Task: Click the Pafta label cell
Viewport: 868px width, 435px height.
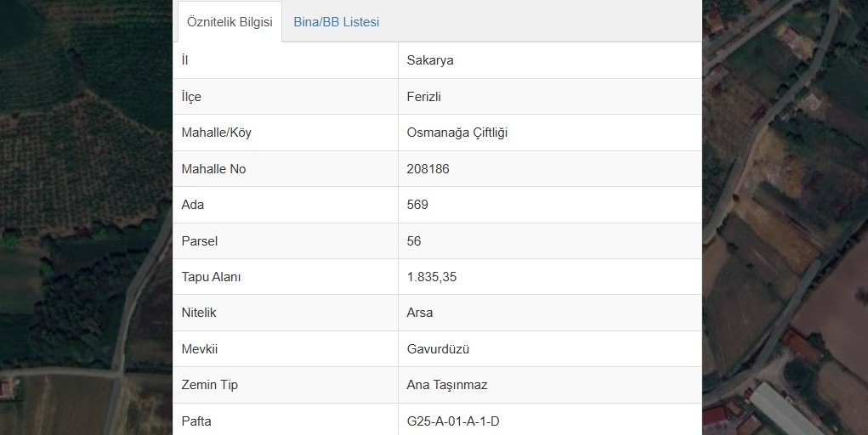Action: [x=286, y=421]
